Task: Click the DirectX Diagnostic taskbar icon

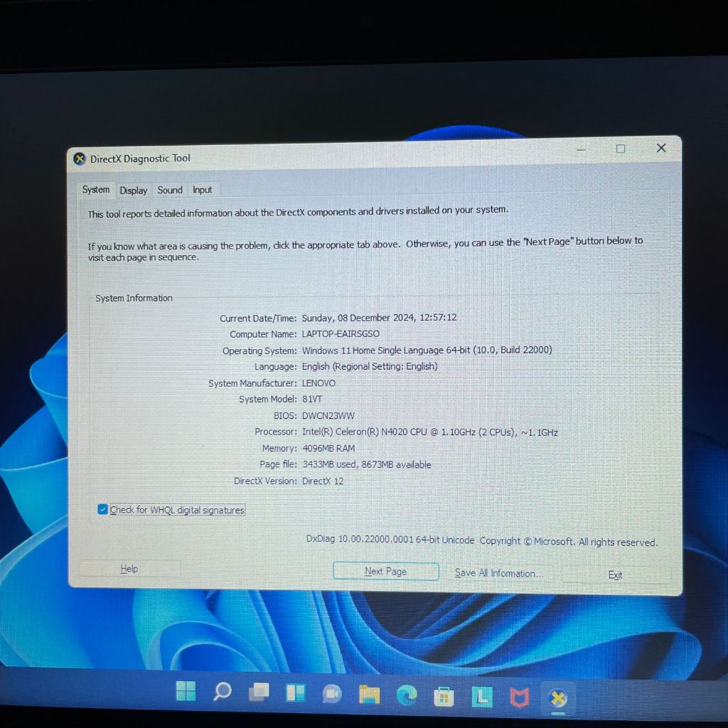Action: (559, 698)
